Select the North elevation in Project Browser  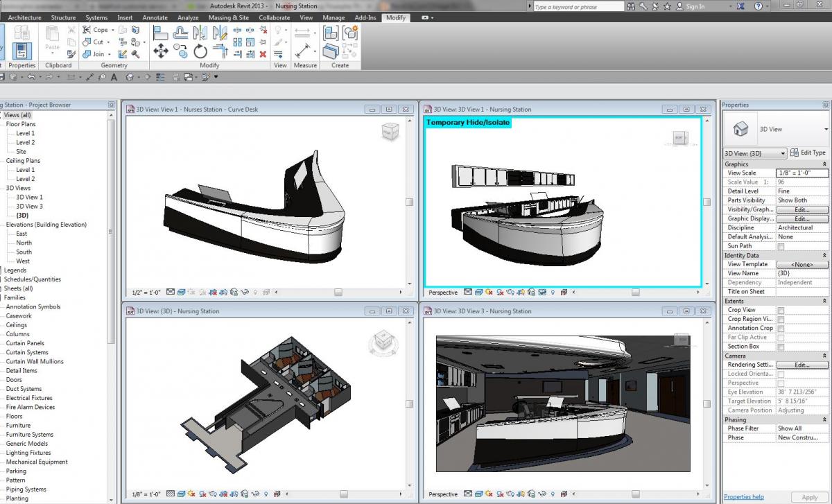pyautogui.click(x=24, y=243)
